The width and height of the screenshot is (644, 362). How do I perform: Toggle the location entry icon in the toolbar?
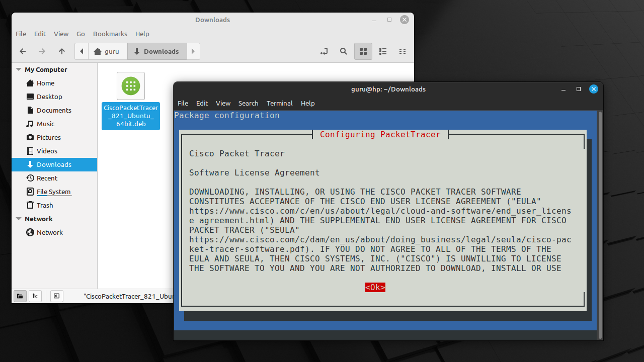click(x=324, y=51)
